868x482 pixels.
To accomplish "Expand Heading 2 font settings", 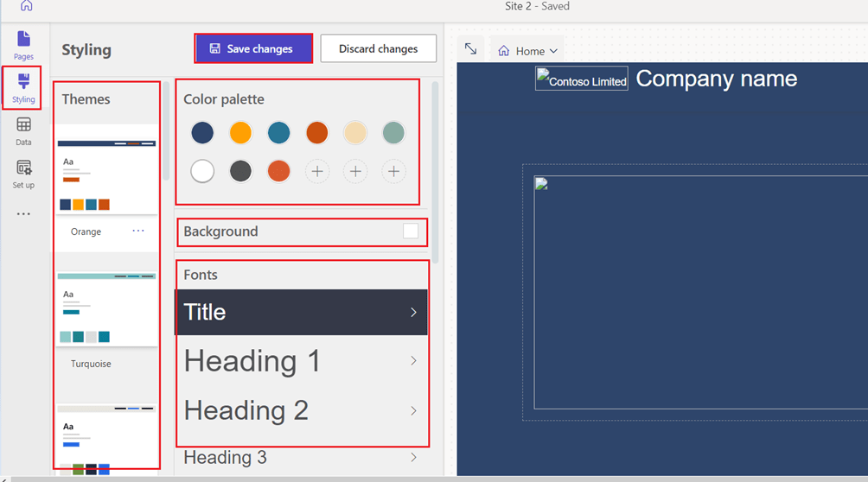I will (x=413, y=410).
